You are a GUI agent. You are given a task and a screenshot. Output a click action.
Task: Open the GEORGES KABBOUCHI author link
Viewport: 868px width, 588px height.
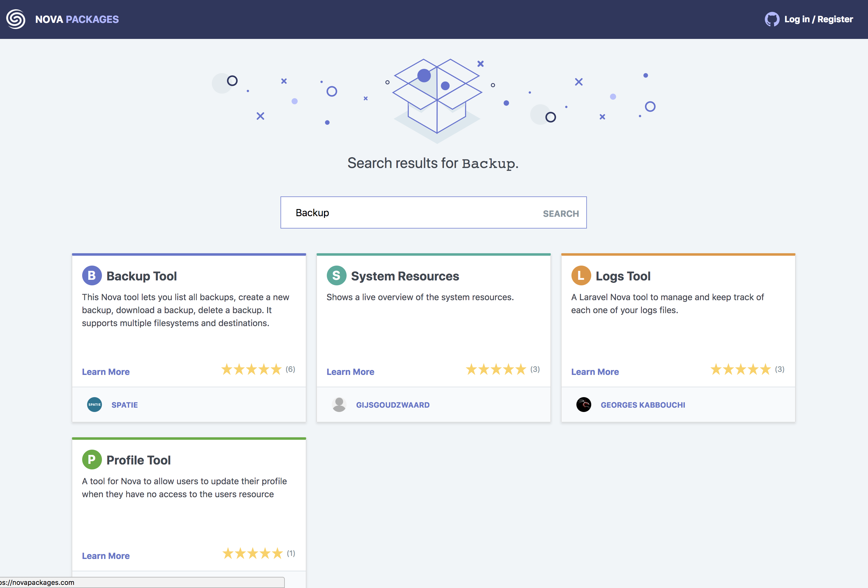pyautogui.click(x=643, y=405)
